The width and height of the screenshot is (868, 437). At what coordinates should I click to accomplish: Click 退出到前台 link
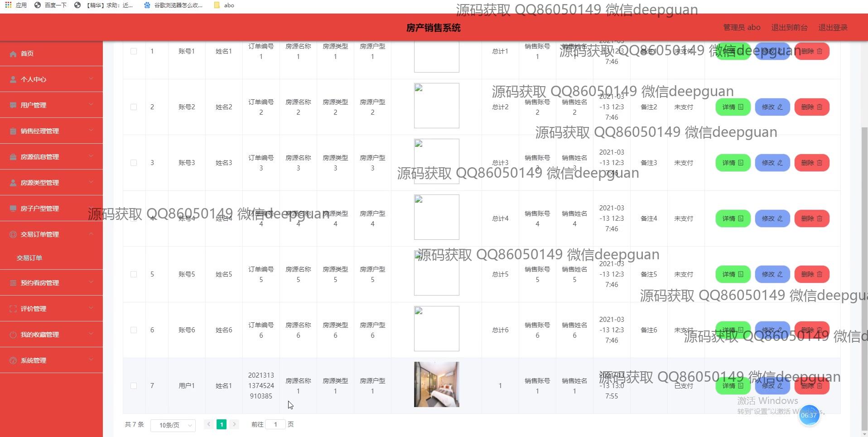(789, 28)
